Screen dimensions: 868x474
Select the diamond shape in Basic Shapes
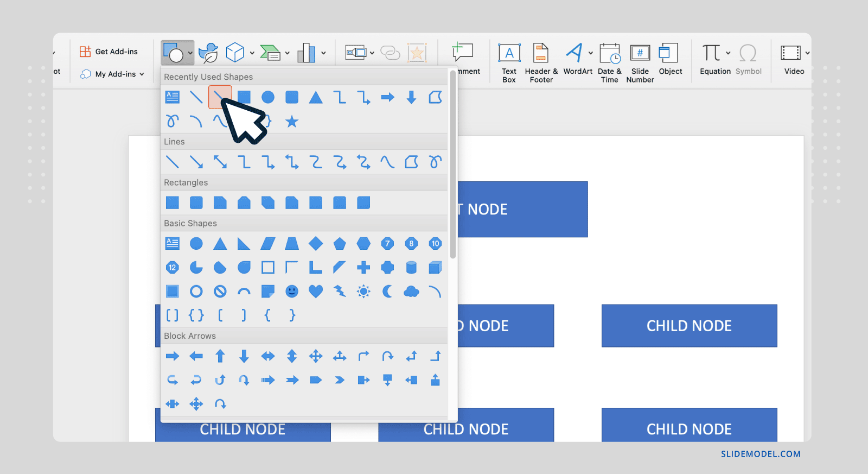[316, 244]
